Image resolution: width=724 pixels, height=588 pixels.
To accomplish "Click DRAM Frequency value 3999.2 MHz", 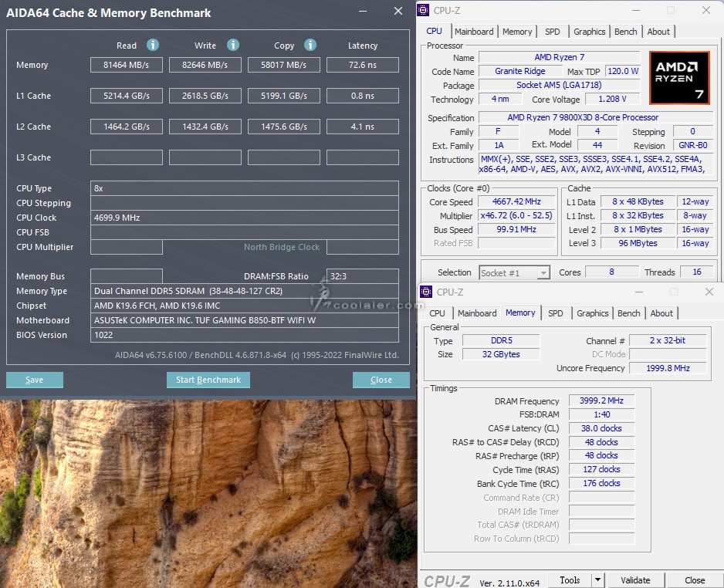I will point(601,400).
